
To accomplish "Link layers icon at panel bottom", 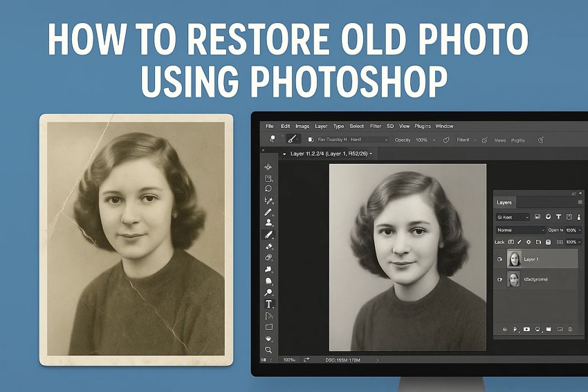I will coord(505,329).
